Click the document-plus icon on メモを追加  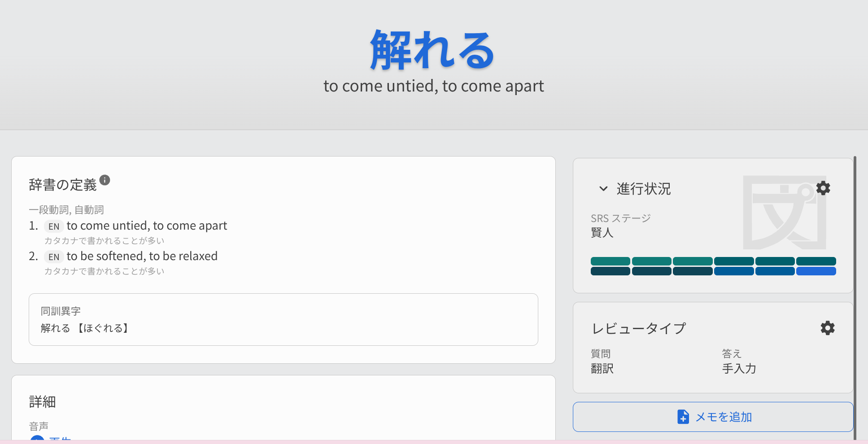pos(683,417)
